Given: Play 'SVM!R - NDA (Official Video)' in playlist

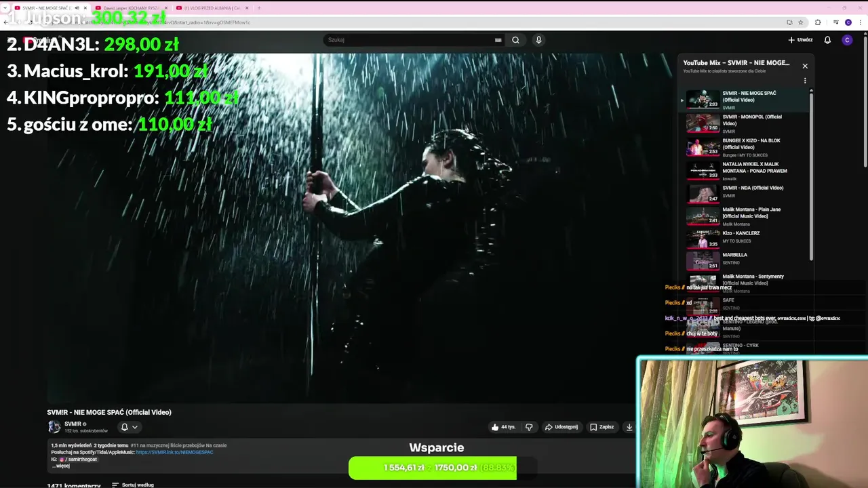Looking at the screenshot, I should 746,193.
